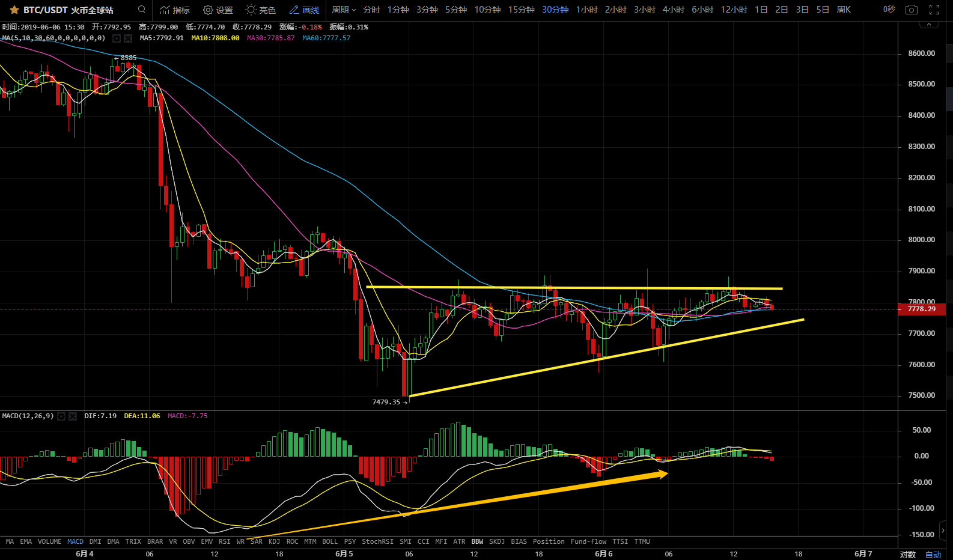Select the 3小时 timeframe

click(644, 10)
